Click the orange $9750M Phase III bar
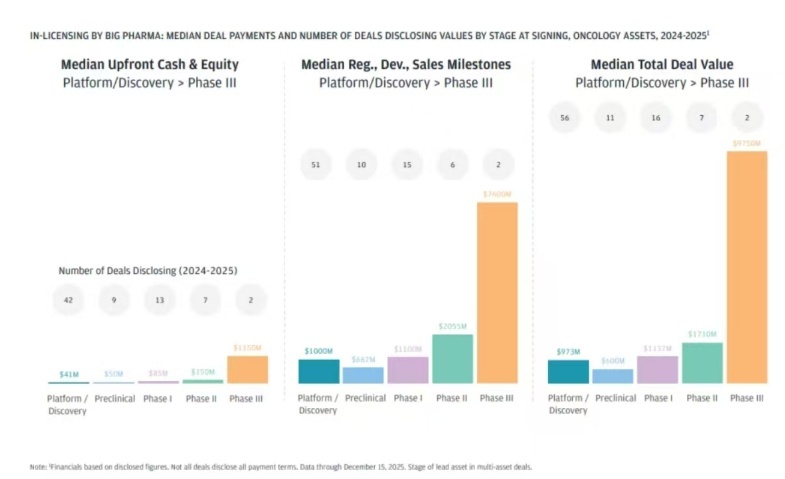Screen dimensions: 785x479 [746, 267]
